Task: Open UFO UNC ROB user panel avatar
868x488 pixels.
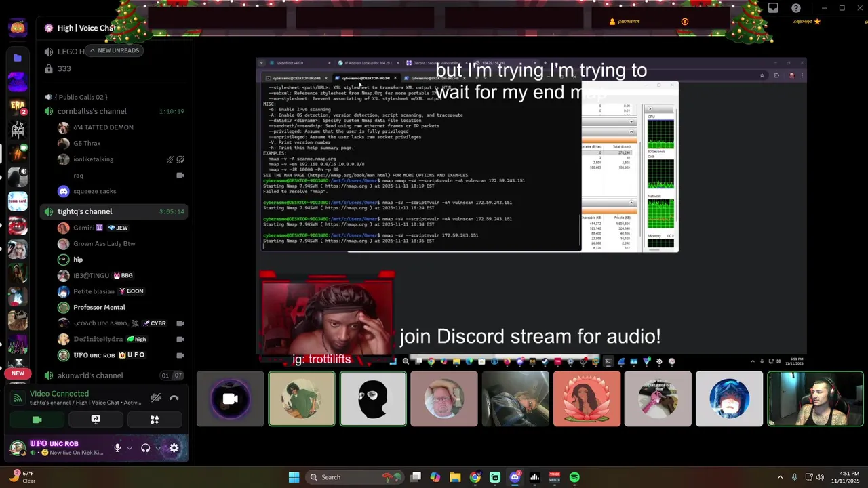Action: tap(18, 448)
